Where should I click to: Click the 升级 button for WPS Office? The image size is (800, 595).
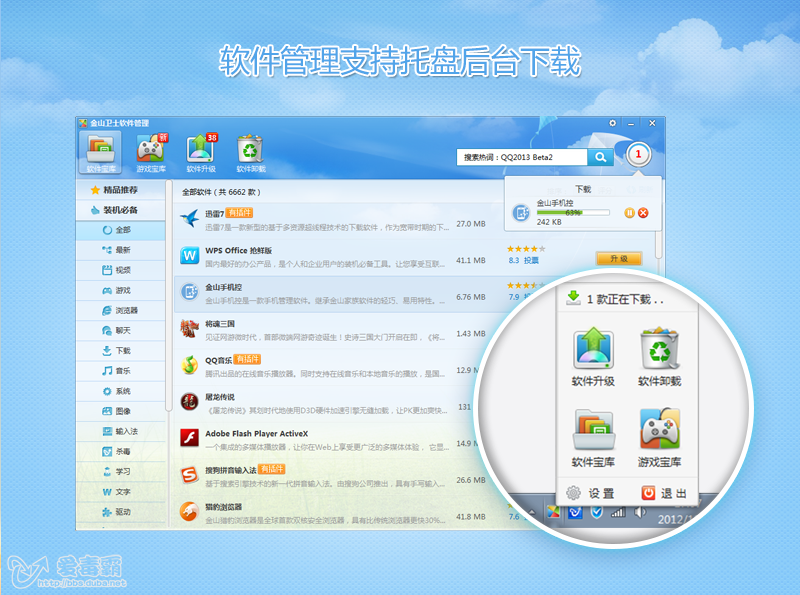click(x=619, y=259)
